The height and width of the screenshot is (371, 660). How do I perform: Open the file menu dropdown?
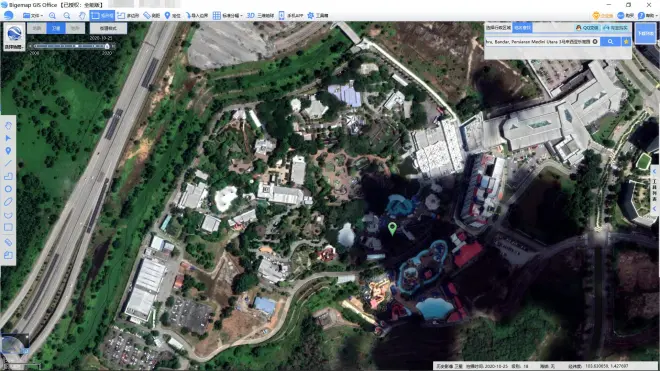pos(33,16)
